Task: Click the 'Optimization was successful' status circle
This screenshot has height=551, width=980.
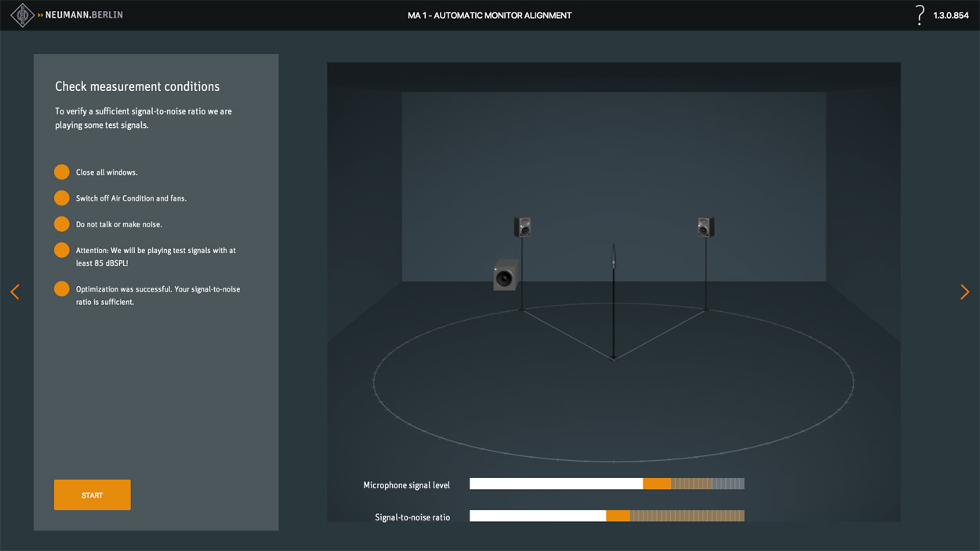Action: click(x=62, y=288)
